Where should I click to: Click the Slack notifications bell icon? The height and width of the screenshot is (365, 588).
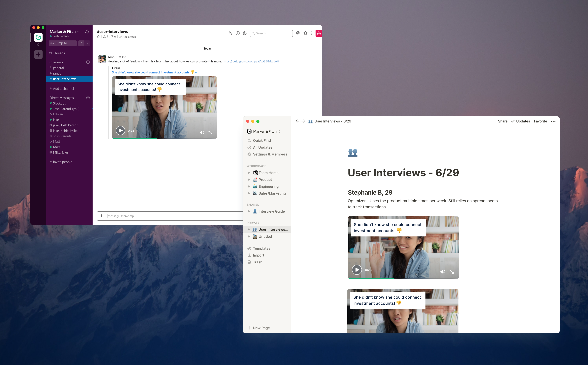point(87,32)
